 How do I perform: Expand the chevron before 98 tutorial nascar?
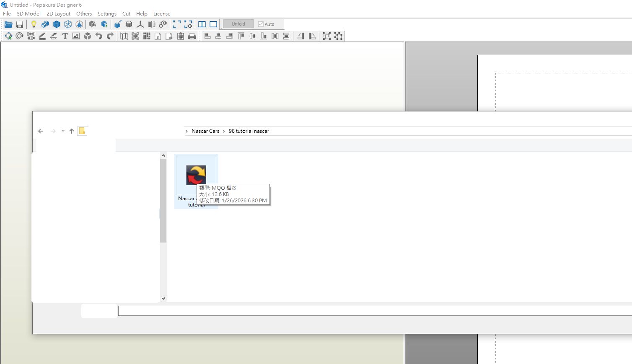tap(224, 131)
